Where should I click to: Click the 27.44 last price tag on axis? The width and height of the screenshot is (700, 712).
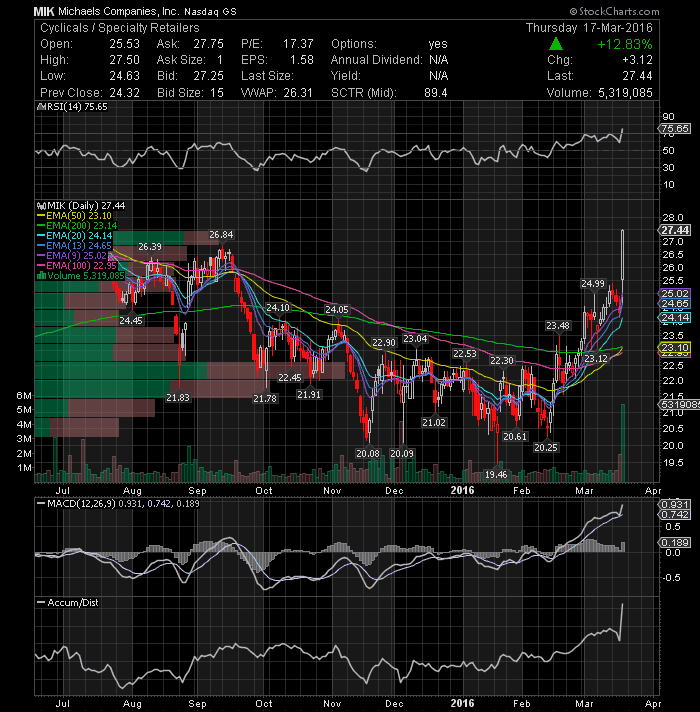pyautogui.click(x=675, y=230)
